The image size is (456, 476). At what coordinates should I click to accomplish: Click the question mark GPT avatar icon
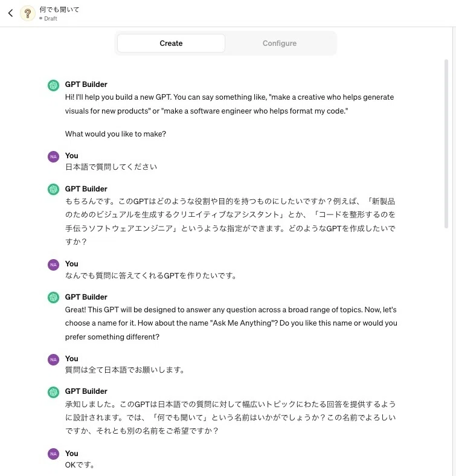click(x=28, y=13)
